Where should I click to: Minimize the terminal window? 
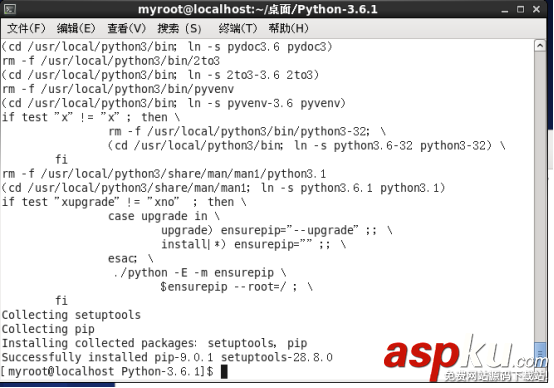pyautogui.click(x=505, y=10)
